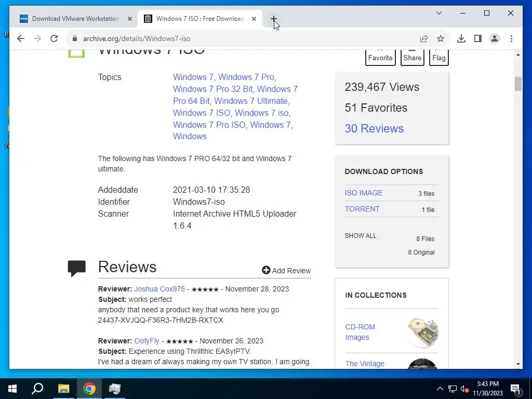This screenshot has height=399, width=532.
Task: Click the Favorite button
Action: (x=380, y=57)
